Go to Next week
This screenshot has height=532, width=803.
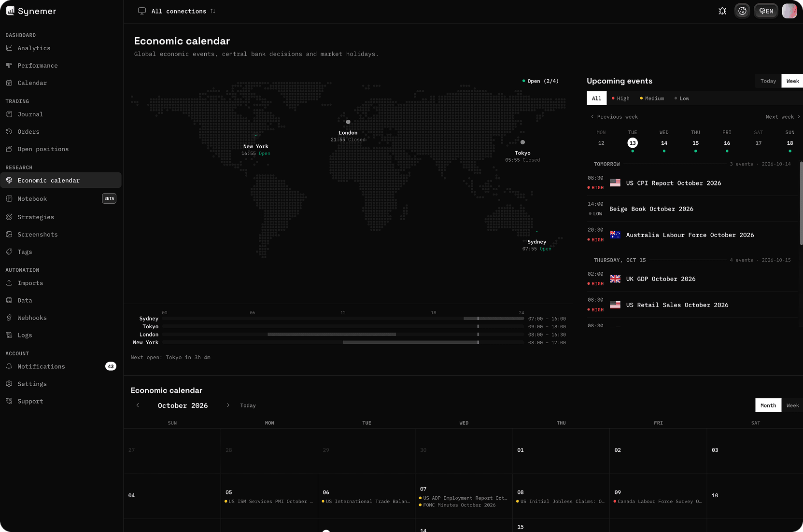pos(783,117)
